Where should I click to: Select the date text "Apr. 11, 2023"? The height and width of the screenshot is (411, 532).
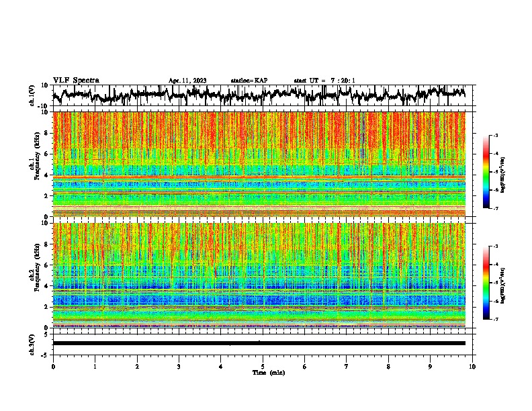[187, 81]
